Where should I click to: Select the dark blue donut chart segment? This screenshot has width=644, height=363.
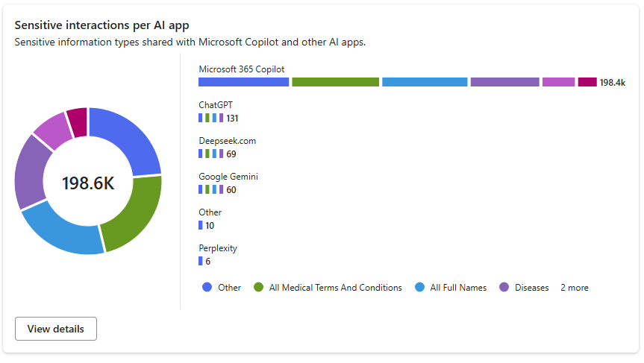pyautogui.click(x=134, y=139)
